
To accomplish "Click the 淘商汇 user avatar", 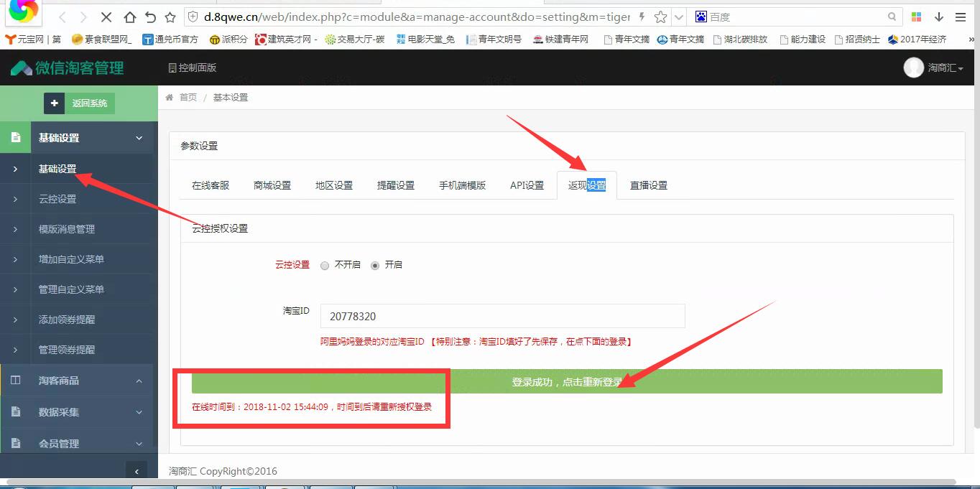I will (x=913, y=67).
